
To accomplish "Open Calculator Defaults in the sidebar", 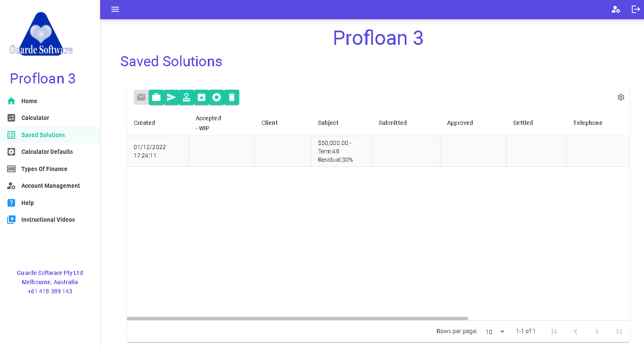I will [x=50, y=152].
